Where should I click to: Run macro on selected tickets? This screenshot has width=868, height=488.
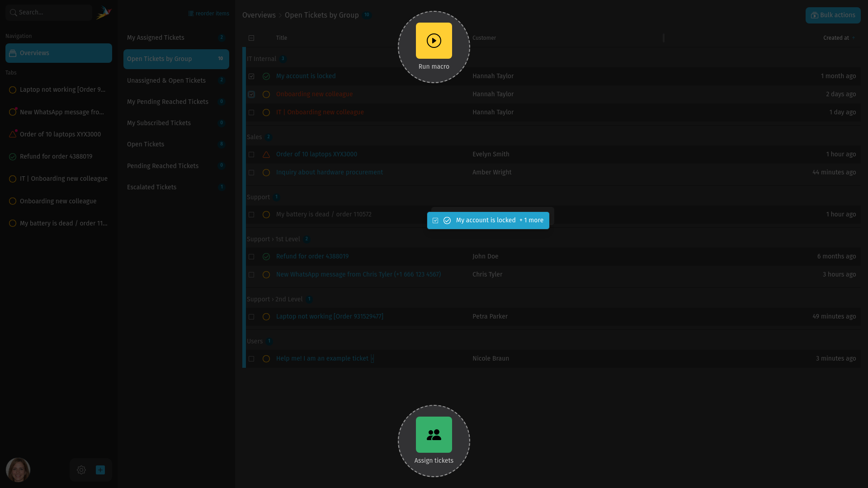tap(434, 40)
